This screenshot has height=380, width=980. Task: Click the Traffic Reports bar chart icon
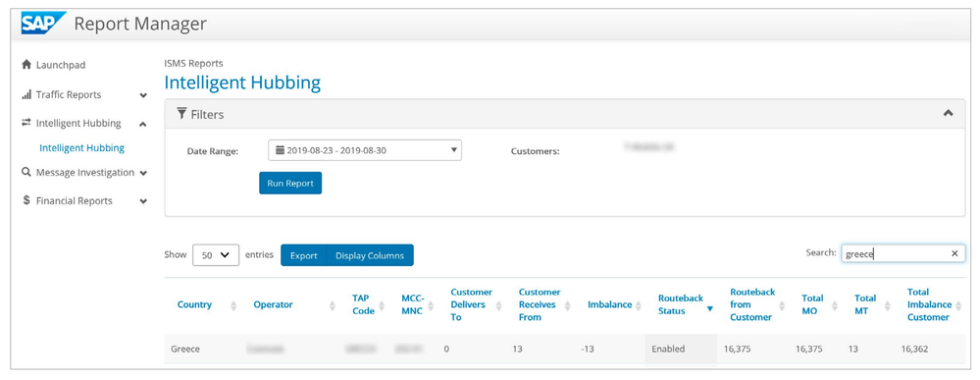click(26, 94)
